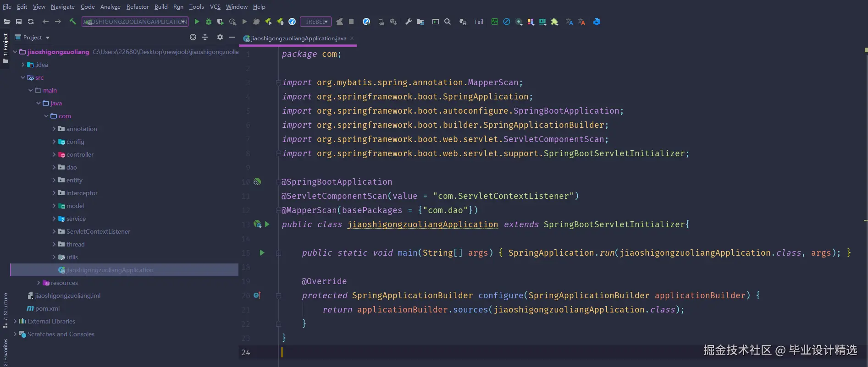Expand the .idea folder
The width and height of the screenshot is (868, 367).
click(x=23, y=65)
